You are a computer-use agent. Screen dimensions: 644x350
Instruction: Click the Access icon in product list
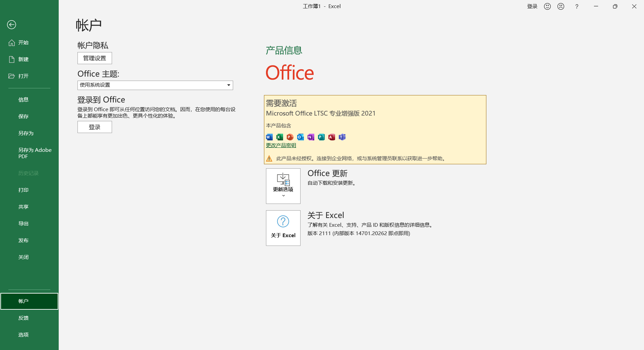point(332,137)
